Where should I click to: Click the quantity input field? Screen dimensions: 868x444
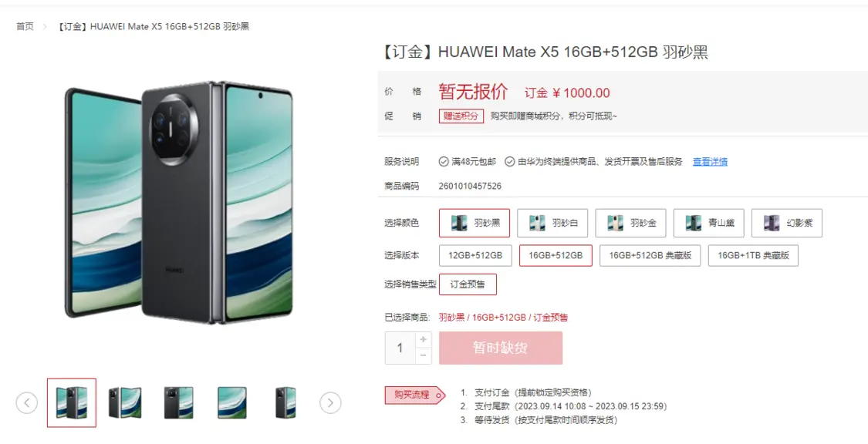[400, 348]
